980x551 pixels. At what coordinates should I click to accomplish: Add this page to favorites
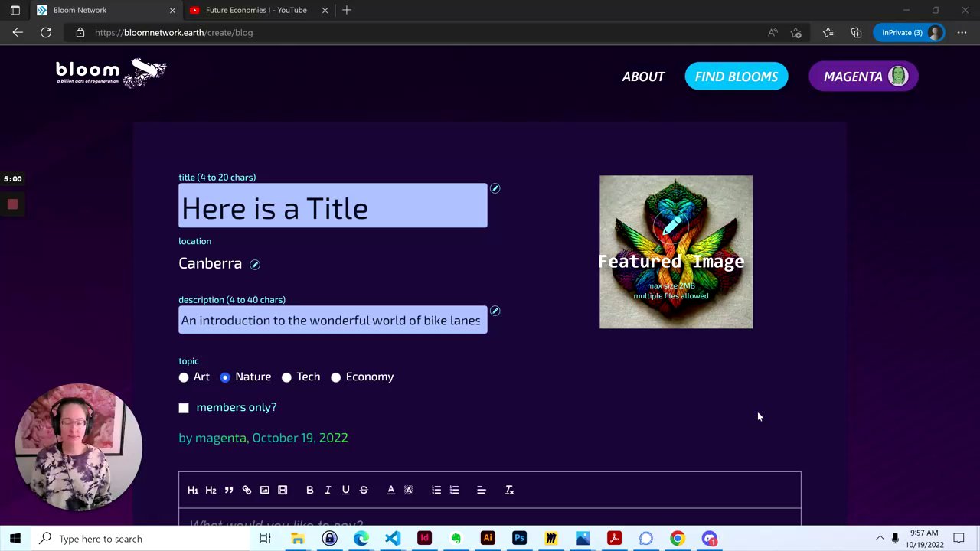[x=796, y=32]
